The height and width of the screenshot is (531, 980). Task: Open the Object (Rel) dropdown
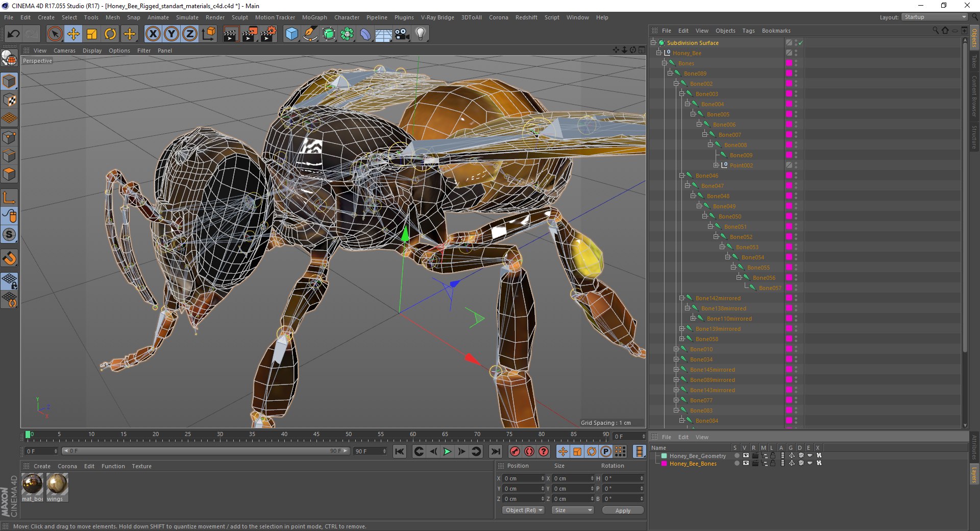(x=524, y=510)
